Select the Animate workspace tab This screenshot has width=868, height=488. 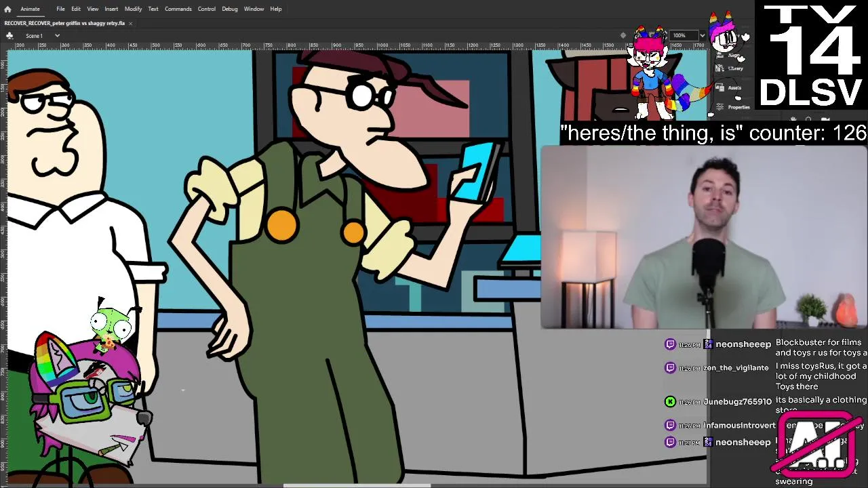(30, 9)
